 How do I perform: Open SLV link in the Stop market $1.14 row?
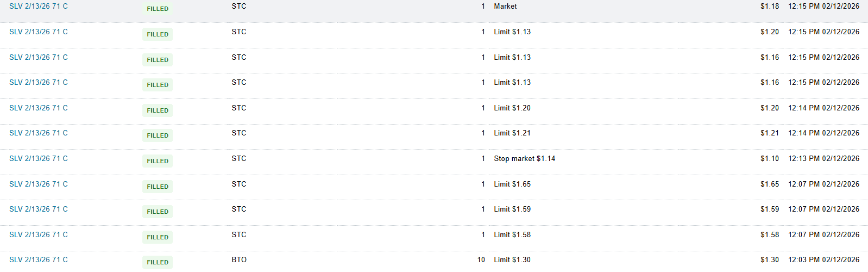[39, 159]
